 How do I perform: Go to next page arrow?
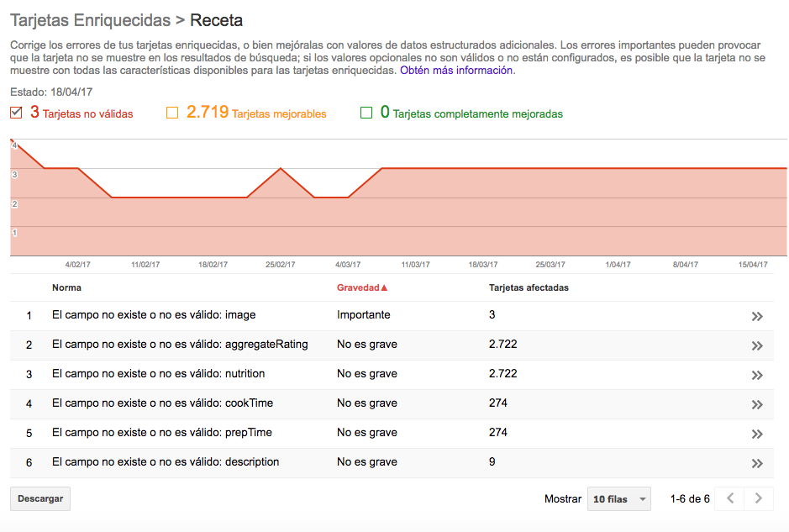[x=758, y=498]
